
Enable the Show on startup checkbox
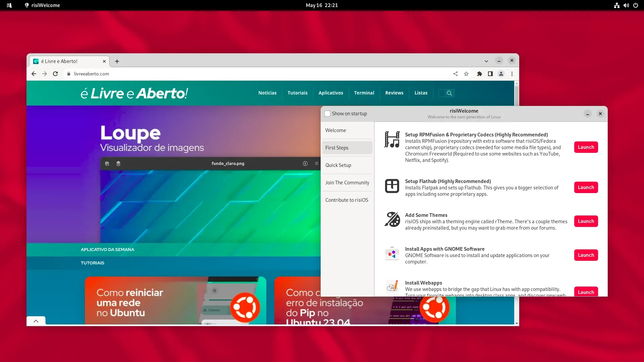[328, 114]
